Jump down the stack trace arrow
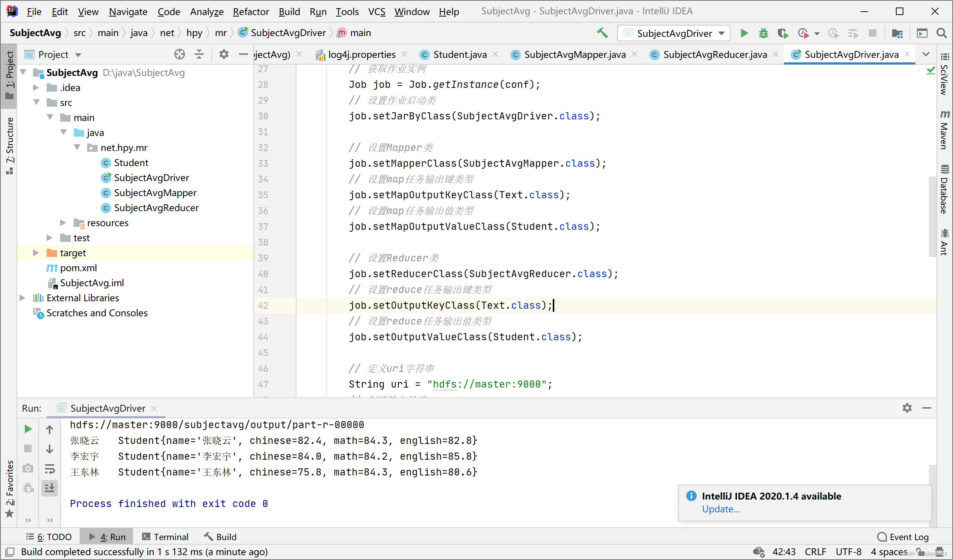 (50, 448)
